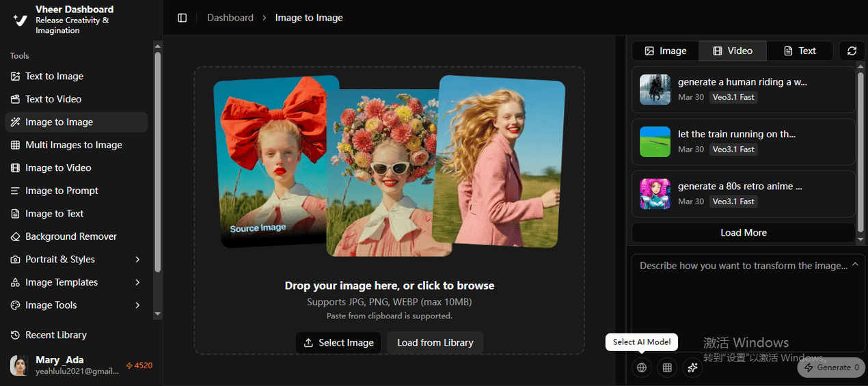
Task: Click the sparkle enhance prompt icon
Action: pyautogui.click(x=692, y=368)
